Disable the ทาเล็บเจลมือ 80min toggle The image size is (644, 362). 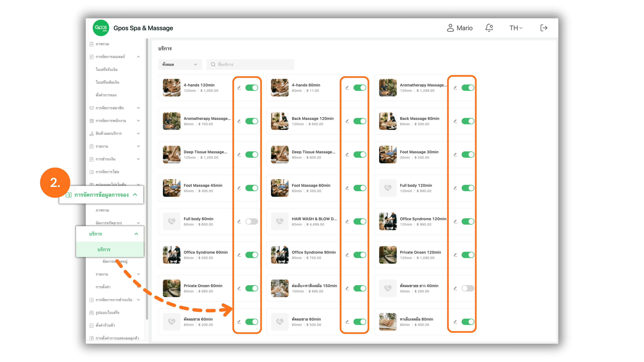[x=468, y=322]
